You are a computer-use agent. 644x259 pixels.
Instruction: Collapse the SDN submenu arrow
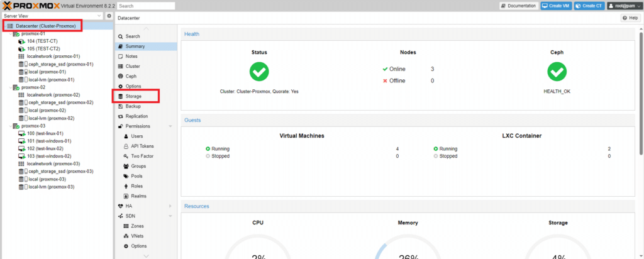[x=170, y=216]
